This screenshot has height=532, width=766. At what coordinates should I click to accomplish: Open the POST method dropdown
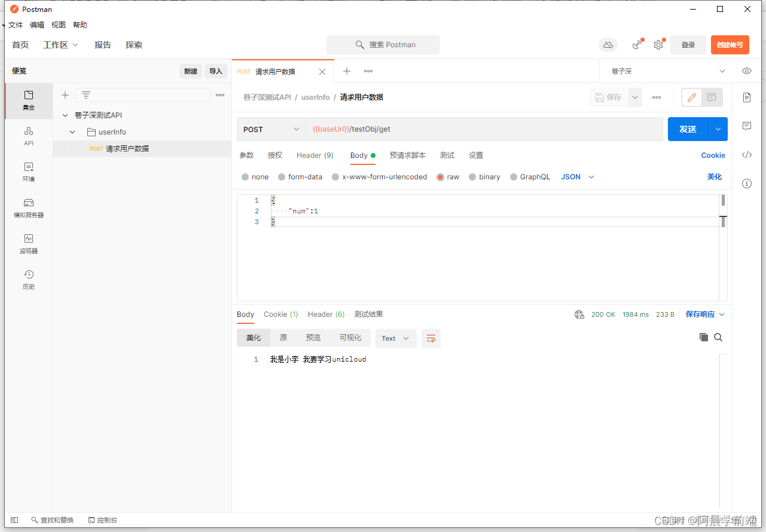pyautogui.click(x=271, y=129)
